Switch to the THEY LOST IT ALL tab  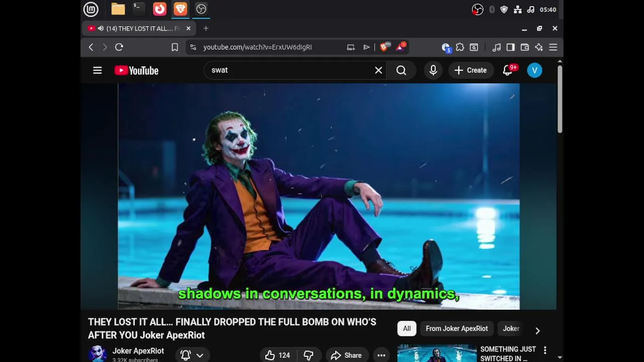[139, 29]
